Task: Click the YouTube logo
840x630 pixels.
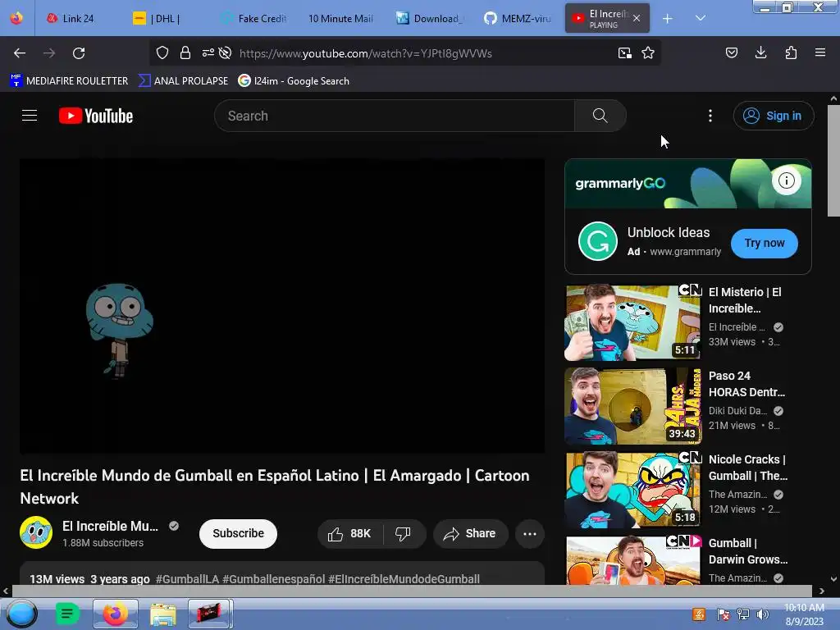Action: point(96,116)
